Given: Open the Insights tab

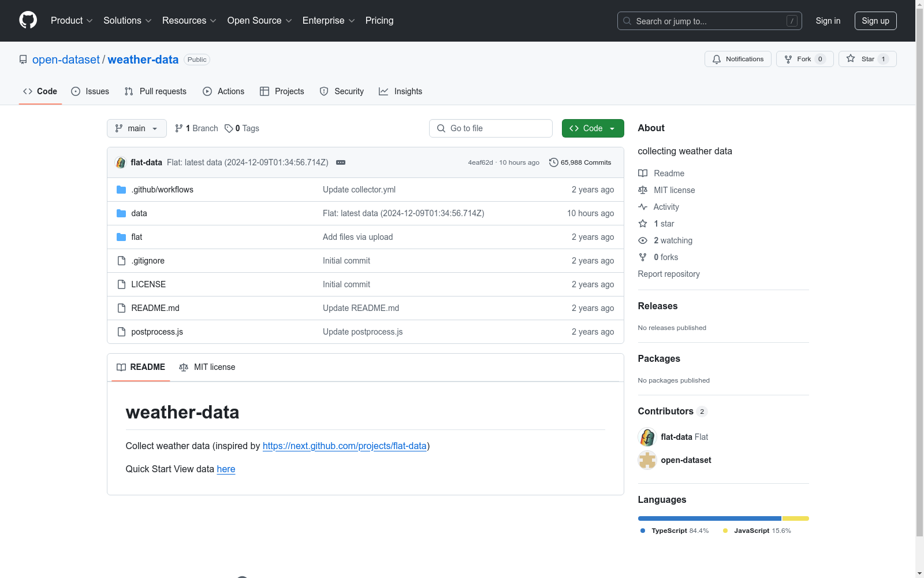Looking at the screenshot, I should pos(400,91).
